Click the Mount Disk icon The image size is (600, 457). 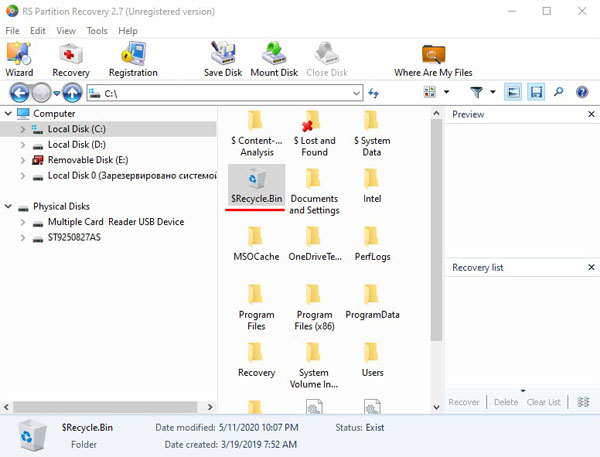coord(274,59)
